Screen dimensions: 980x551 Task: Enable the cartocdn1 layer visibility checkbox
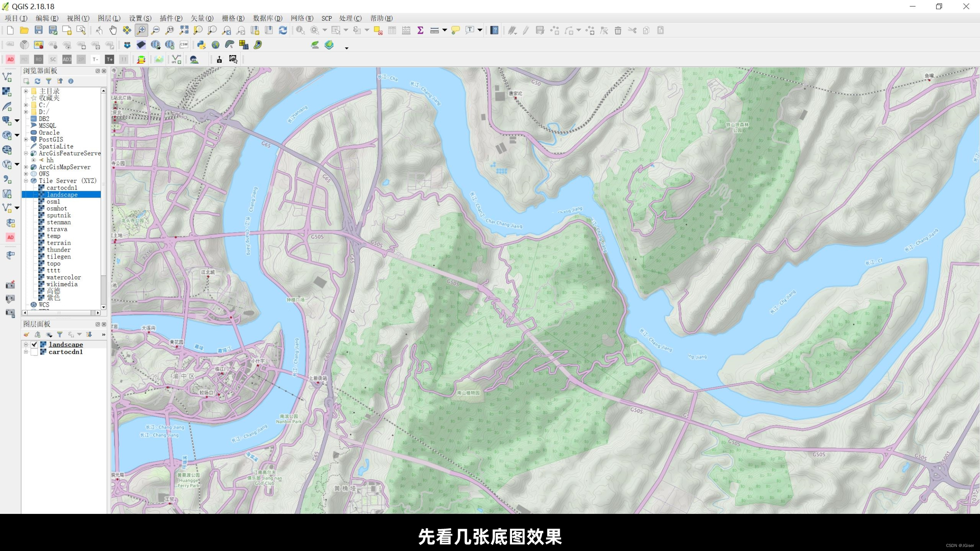click(x=34, y=352)
